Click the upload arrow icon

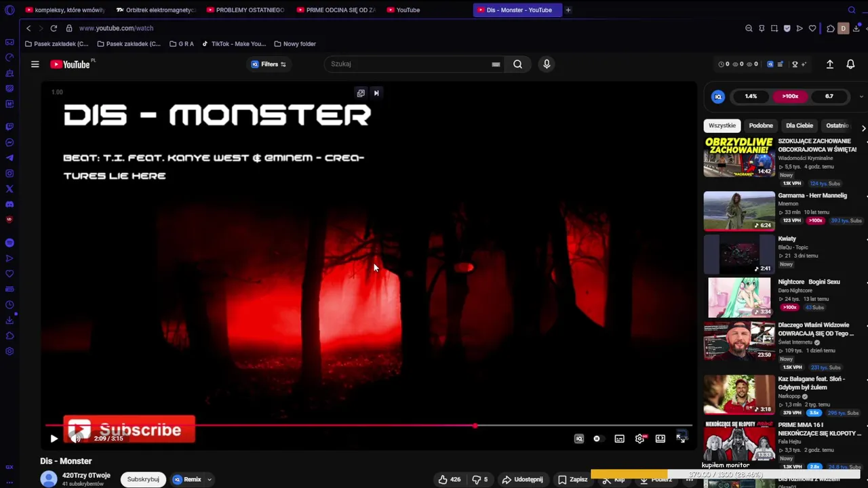coord(829,64)
